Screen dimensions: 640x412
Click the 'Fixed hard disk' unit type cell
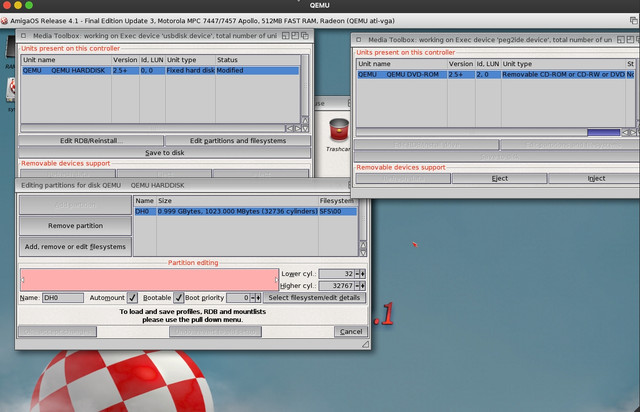[x=190, y=71]
